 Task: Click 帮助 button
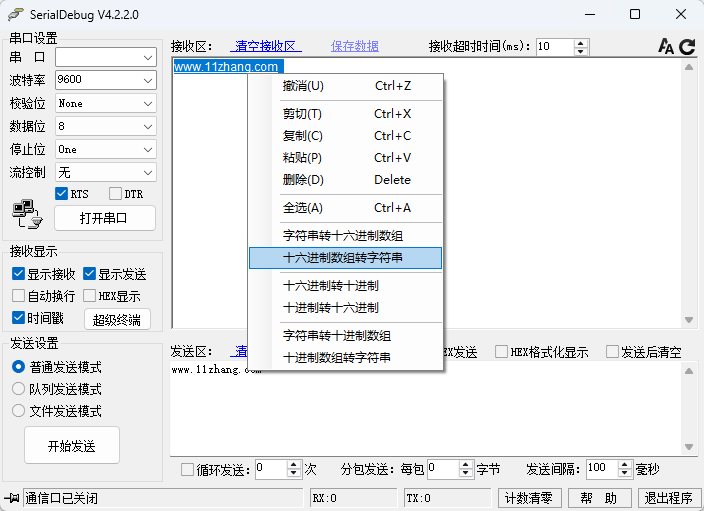tap(599, 498)
